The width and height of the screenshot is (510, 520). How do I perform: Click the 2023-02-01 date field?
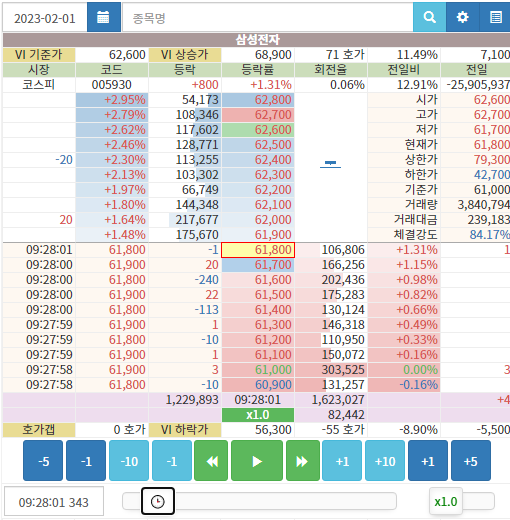point(45,17)
